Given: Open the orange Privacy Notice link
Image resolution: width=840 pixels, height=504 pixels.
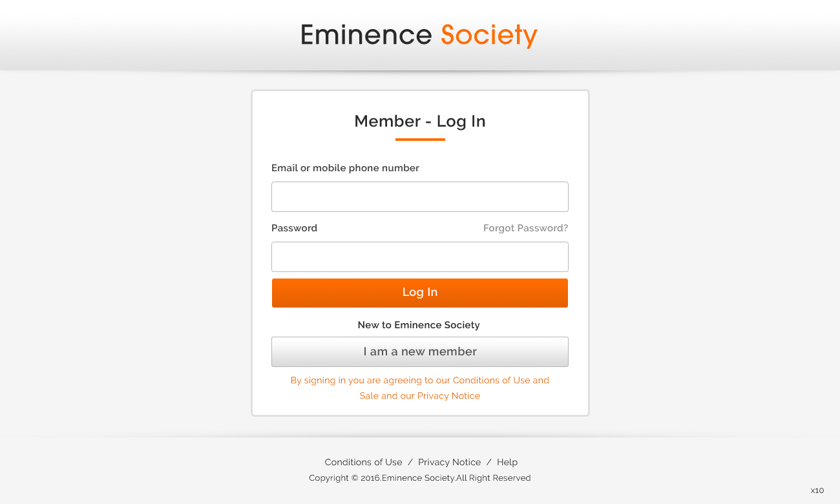Looking at the screenshot, I should (448, 396).
